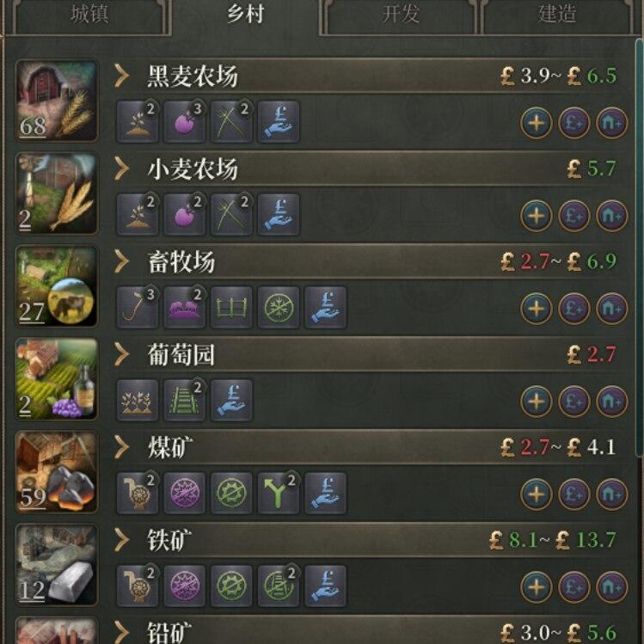The height and width of the screenshot is (644, 644).
Task: Select 葡萄园 rail transport production method icon
Action: [184, 400]
